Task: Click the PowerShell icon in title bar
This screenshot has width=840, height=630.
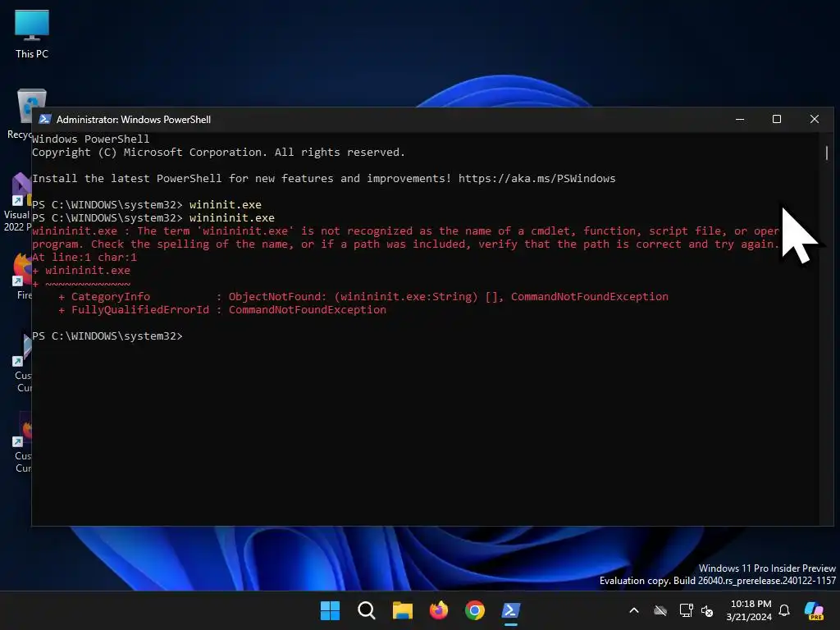Action: pyautogui.click(x=45, y=120)
